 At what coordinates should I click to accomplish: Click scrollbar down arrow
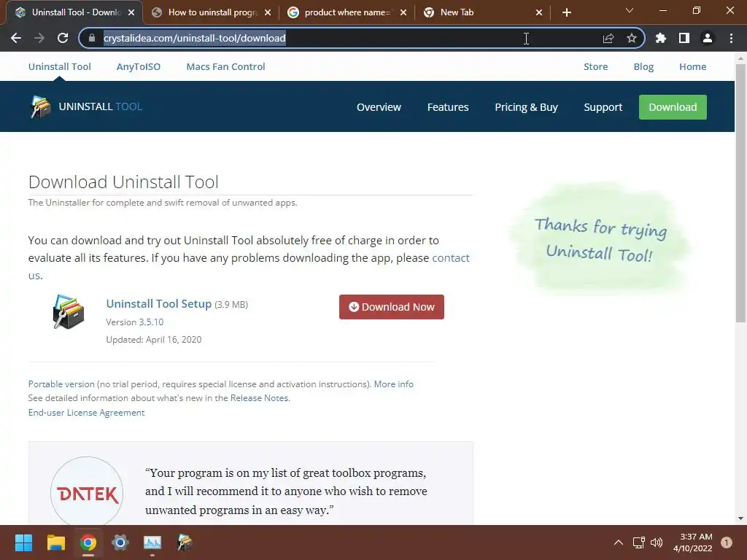740,518
